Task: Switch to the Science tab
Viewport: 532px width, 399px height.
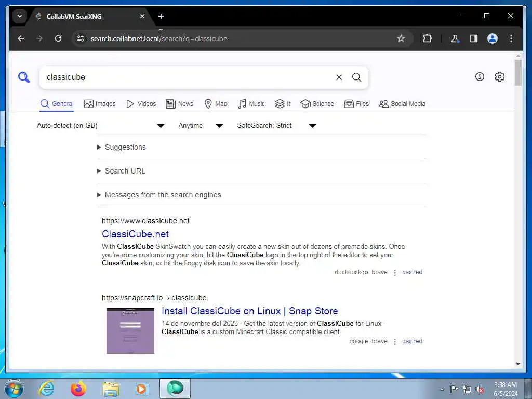Action: click(x=317, y=104)
